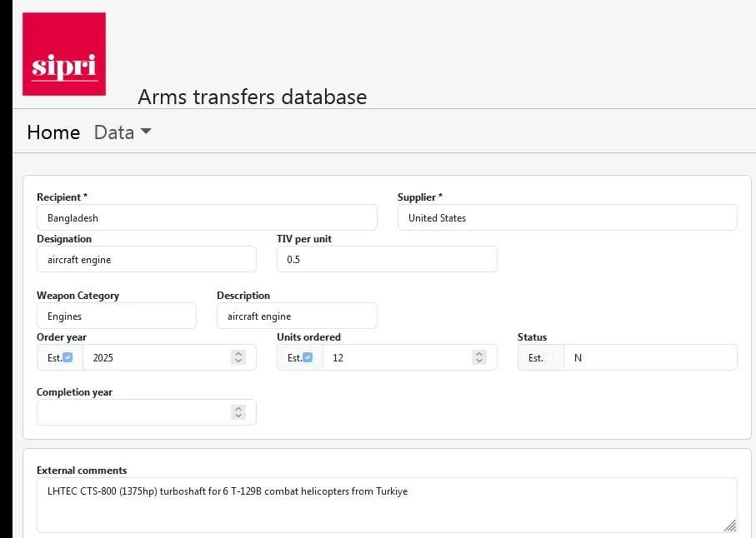The width and height of the screenshot is (756, 538).
Task: Click the comments box resize handle
Action: coord(730,525)
